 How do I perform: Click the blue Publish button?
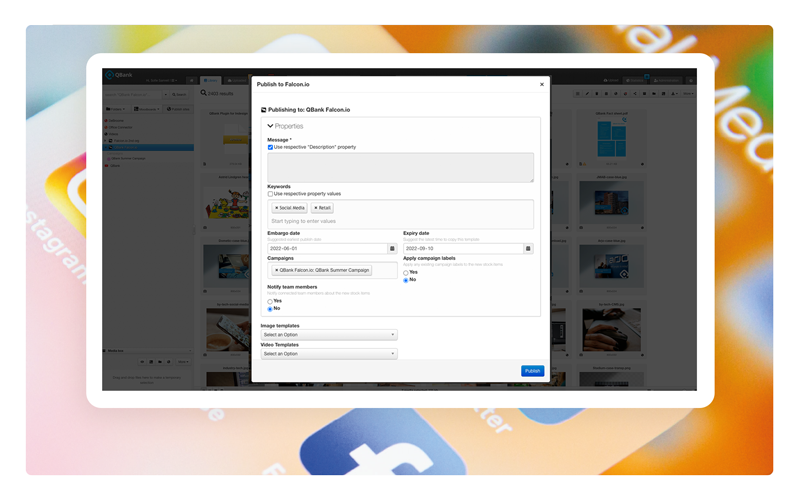point(533,371)
